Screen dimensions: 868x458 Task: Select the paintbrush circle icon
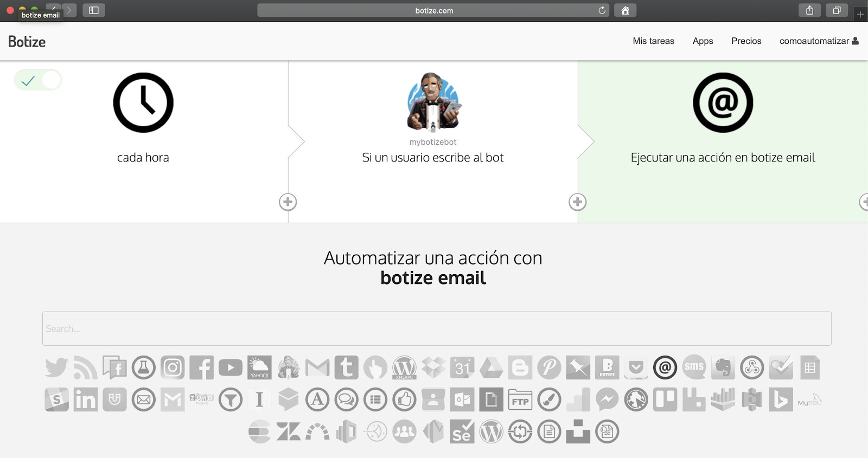549,400
